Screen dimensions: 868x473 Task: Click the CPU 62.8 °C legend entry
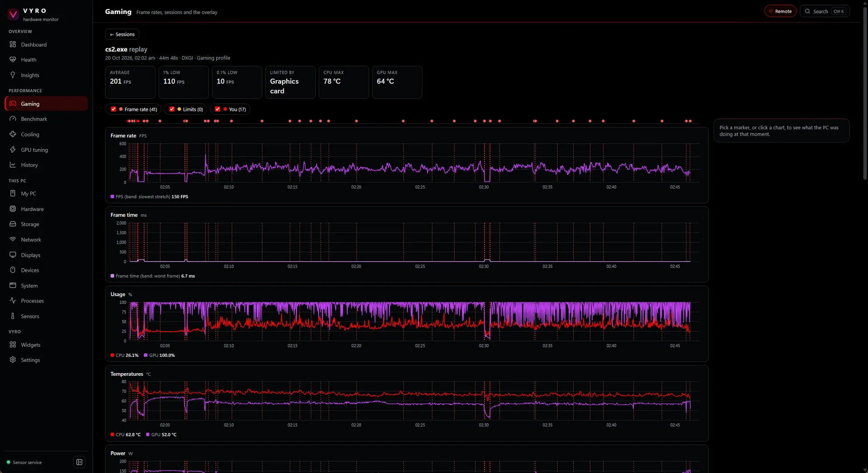coord(125,435)
